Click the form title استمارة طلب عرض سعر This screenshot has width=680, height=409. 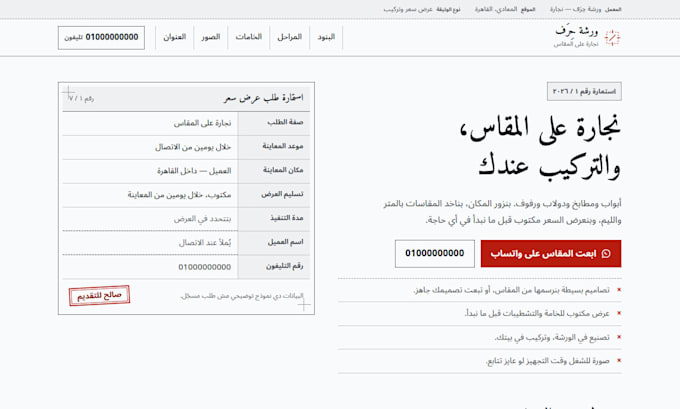[264, 98]
